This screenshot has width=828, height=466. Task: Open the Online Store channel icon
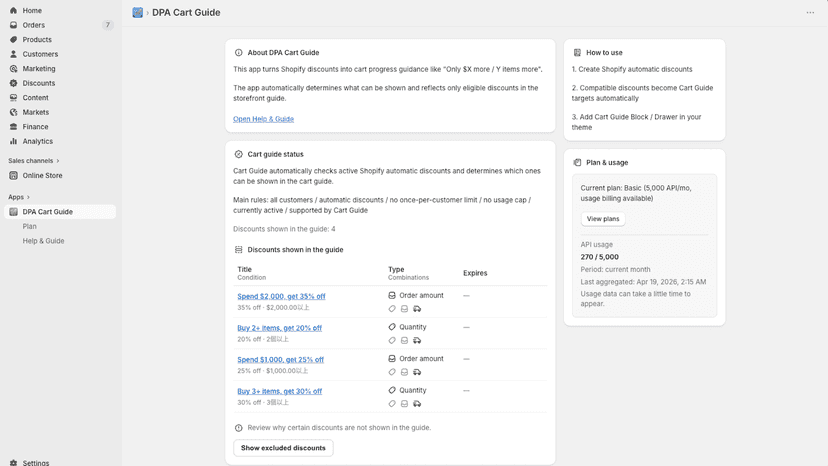[x=13, y=175]
